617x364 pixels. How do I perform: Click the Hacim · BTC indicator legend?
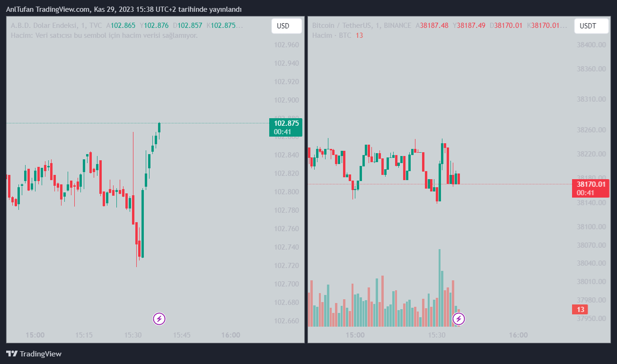(x=332, y=35)
